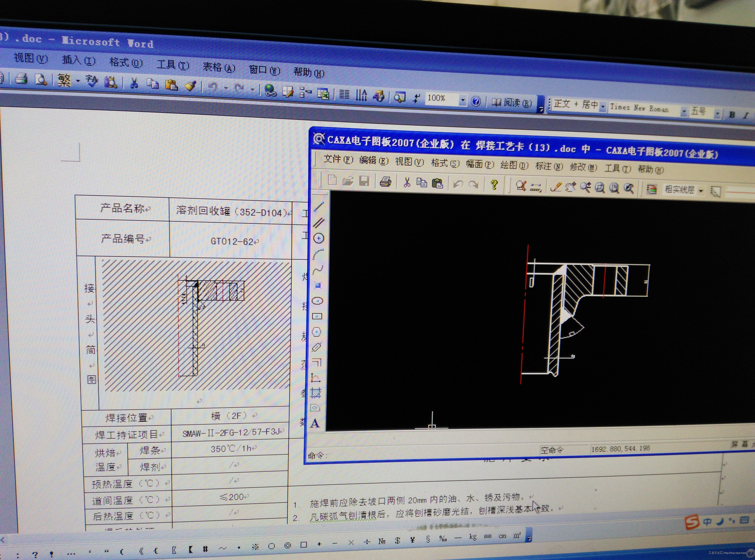This screenshot has width=755, height=560.
Task: Open the Times New Roman font dropdown
Action: tap(684, 111)
